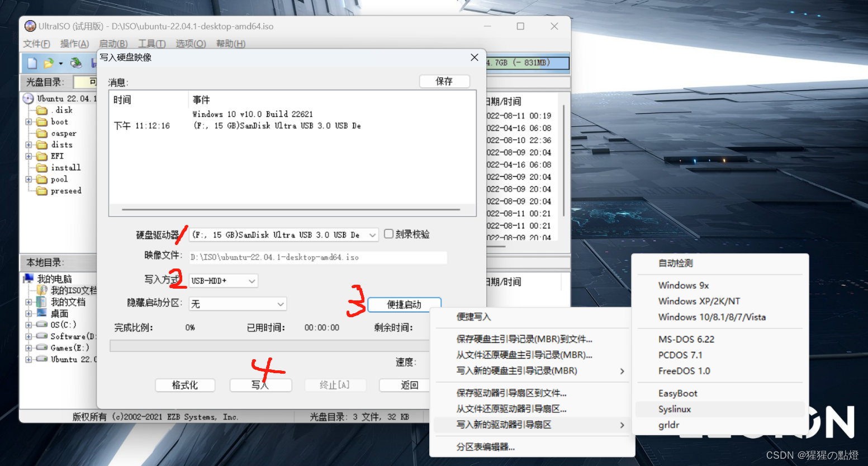Expand the pool folder tree node
The width and height of the screenshot is (868, 466).
click(x=29, y=180)
